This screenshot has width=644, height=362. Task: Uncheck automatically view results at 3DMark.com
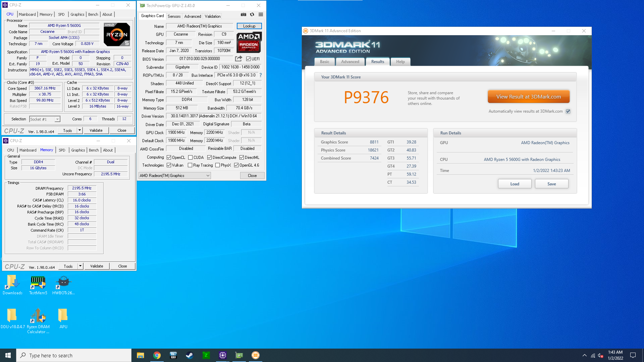[568, 111]
